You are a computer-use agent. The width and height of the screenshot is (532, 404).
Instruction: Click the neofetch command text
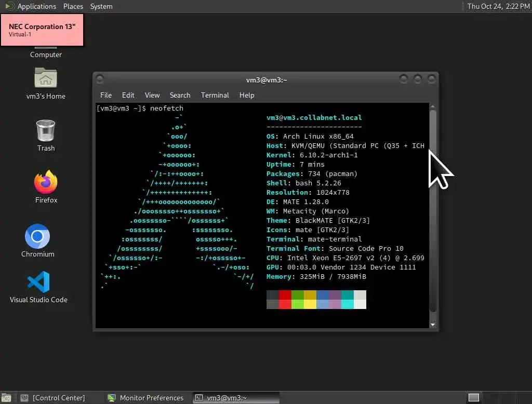pyautogui.click(x=167, y=108)
